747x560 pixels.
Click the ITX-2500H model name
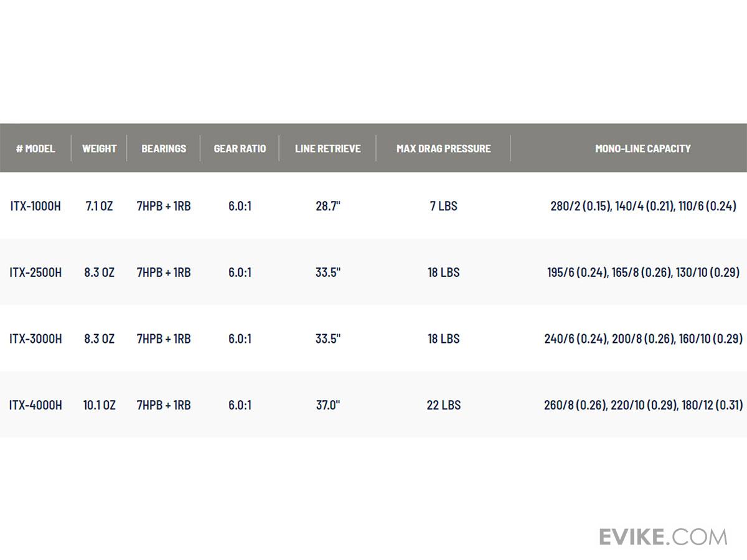[35, 273]
